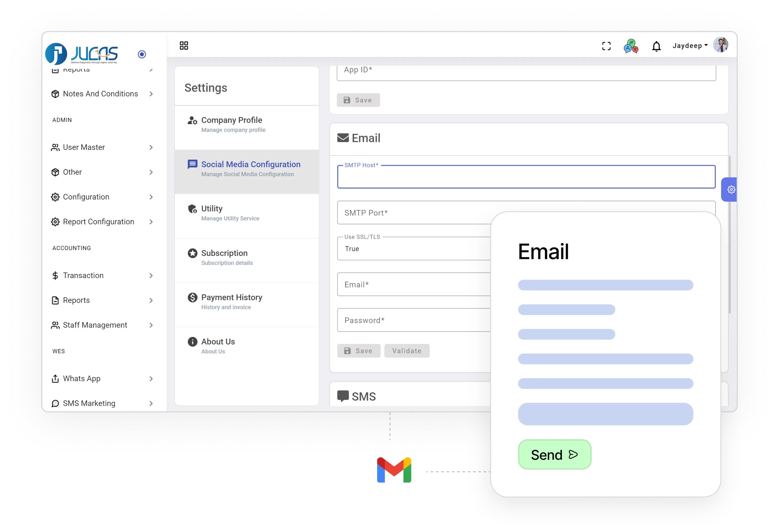Expand the Configuration sidebar item
The height and width of the screenshot is (532, 777).
tap(86, 197)
